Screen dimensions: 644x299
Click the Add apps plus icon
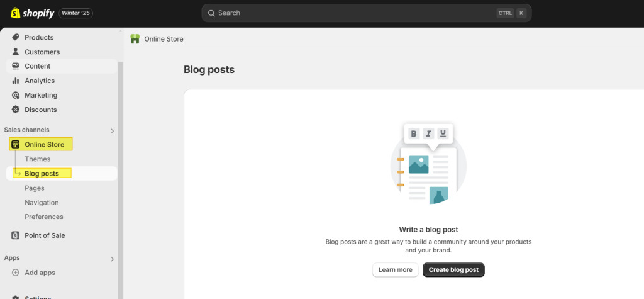(x=16, y=273)
